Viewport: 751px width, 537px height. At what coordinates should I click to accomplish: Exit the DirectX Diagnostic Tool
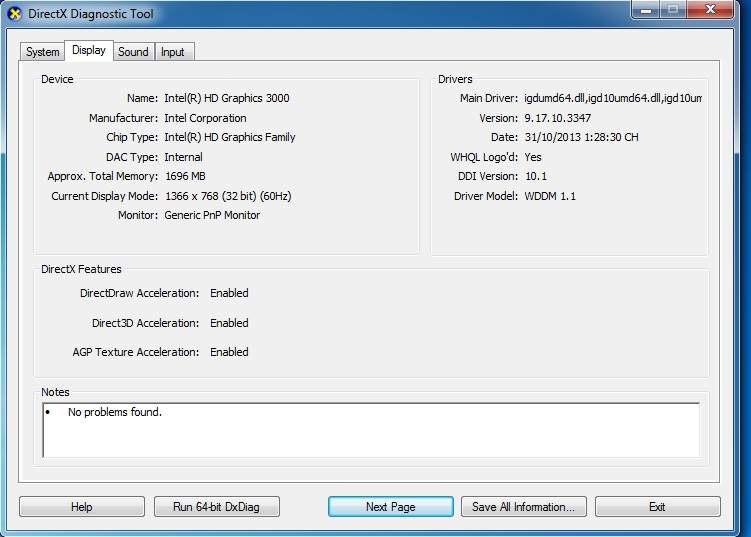pyautogui.click(x=658, y=506)
